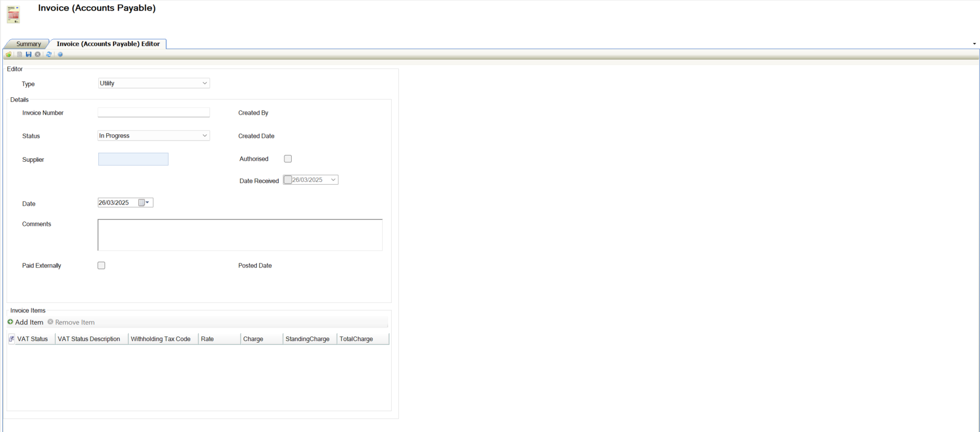980x432 pixels.
Task: Open the Date calendar picker dropdown
Action: (x=147, y=203)
